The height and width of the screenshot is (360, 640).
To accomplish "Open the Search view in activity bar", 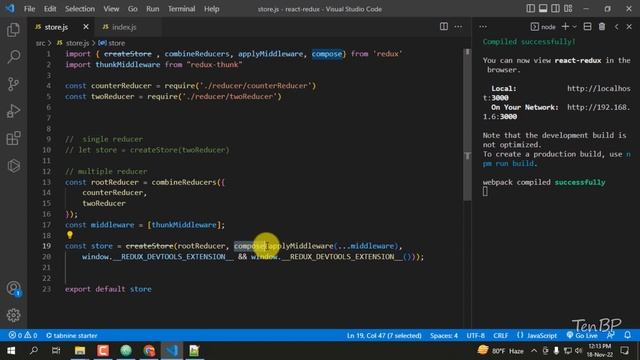I will (x=13, y=57).
